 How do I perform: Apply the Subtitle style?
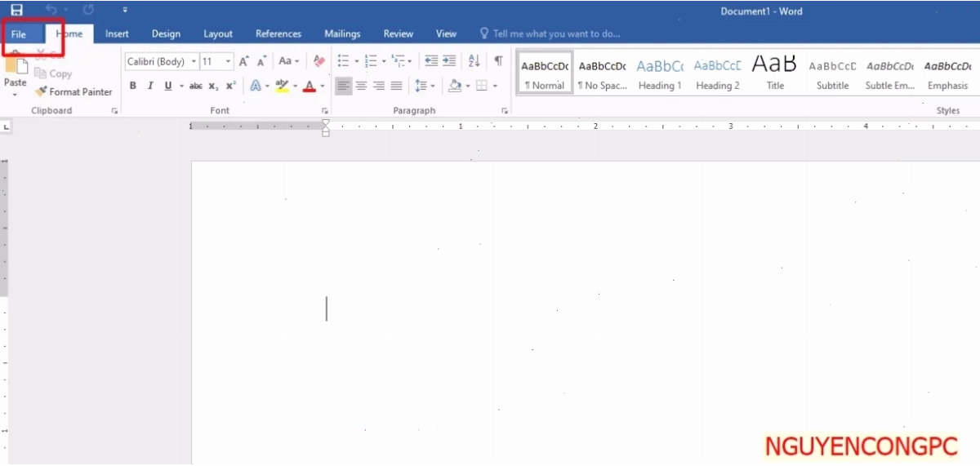[x=832, y=73]
